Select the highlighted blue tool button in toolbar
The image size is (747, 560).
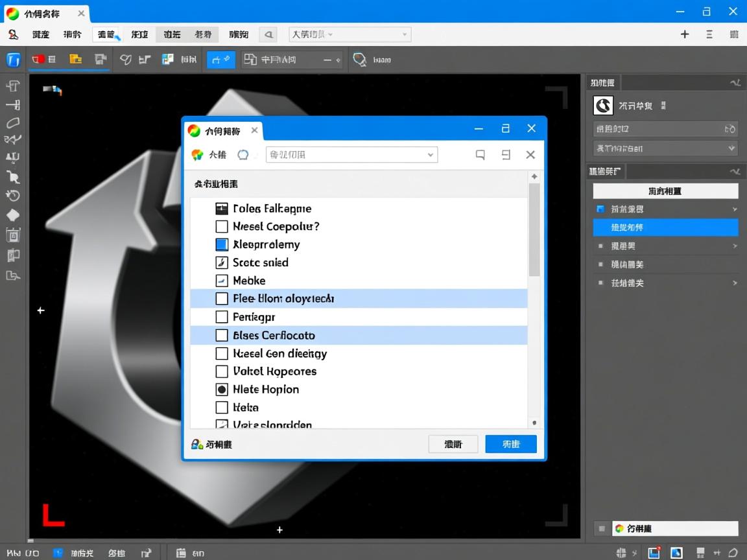tap(220, 60)
